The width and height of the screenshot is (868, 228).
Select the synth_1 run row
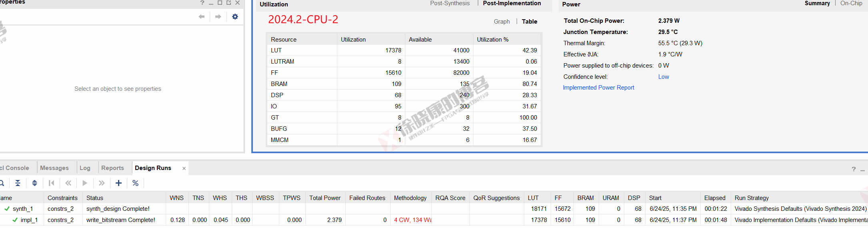(x=434, y=208)
